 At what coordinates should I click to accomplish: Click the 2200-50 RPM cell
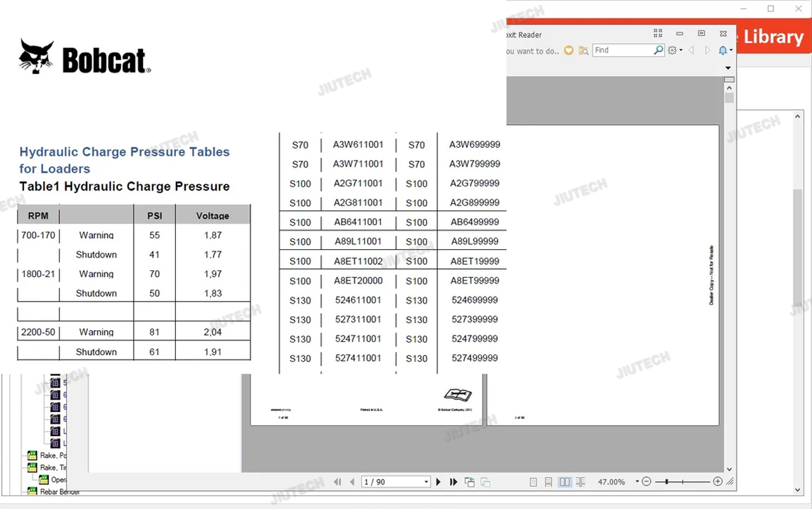click(x=38, y=332)
